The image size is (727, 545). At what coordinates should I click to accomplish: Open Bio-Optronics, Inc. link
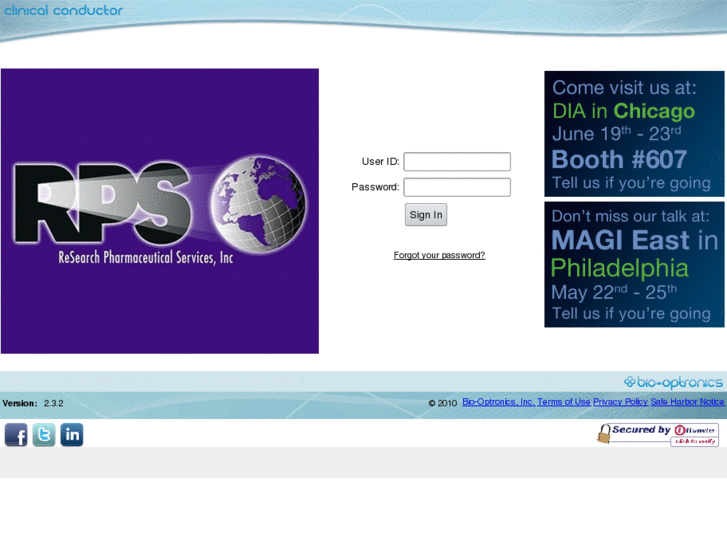coord(498,402)
